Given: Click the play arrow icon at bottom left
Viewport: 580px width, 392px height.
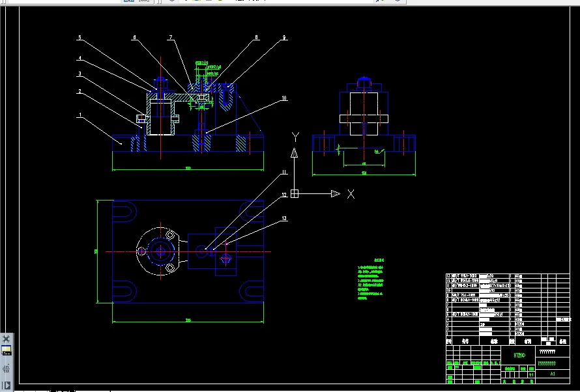Looking at the screenshot, I should pyautogui.click(x=7, y=385).
